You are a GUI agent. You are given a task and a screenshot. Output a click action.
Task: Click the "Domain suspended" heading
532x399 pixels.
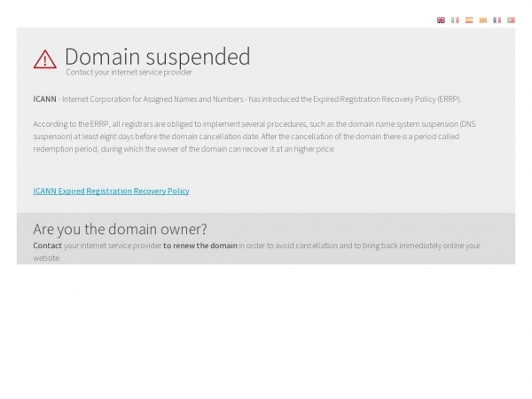158,57
